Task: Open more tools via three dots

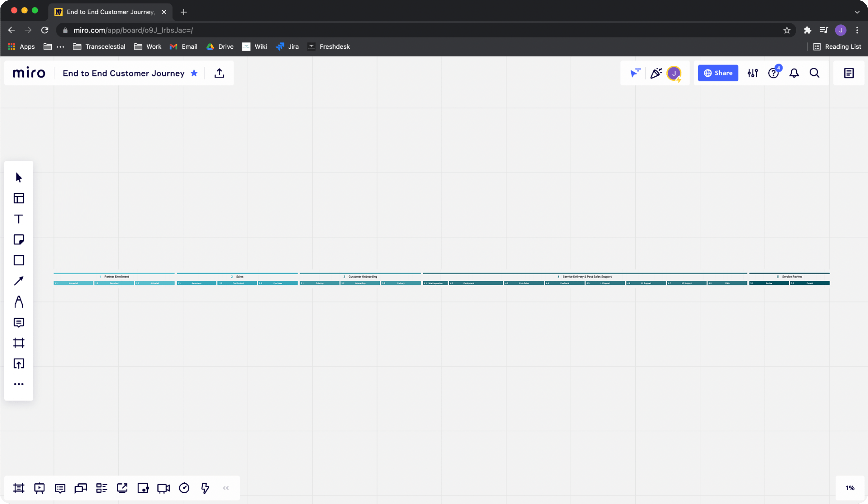Action: tap(19, 384)
